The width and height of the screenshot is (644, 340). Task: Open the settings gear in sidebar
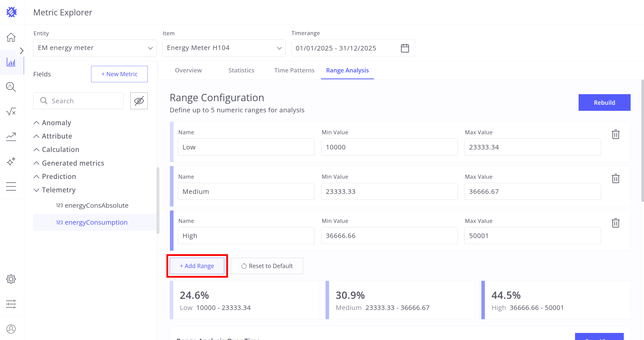click(11, 279)
